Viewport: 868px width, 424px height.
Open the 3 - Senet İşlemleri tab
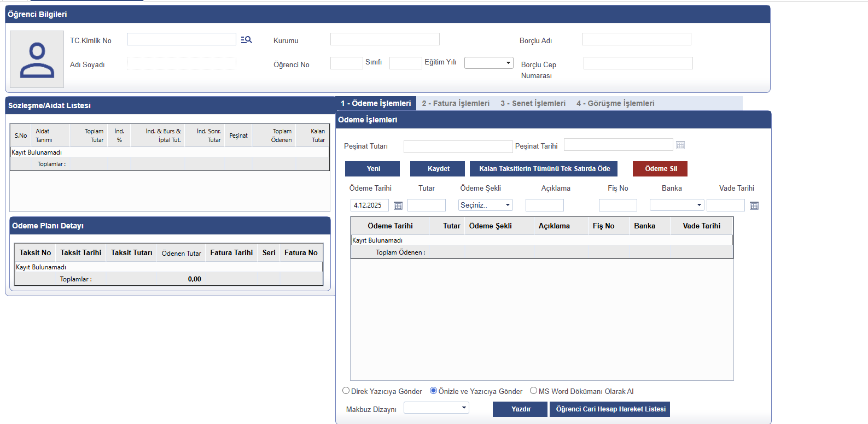pyautogui.click(x=533, y=103)
